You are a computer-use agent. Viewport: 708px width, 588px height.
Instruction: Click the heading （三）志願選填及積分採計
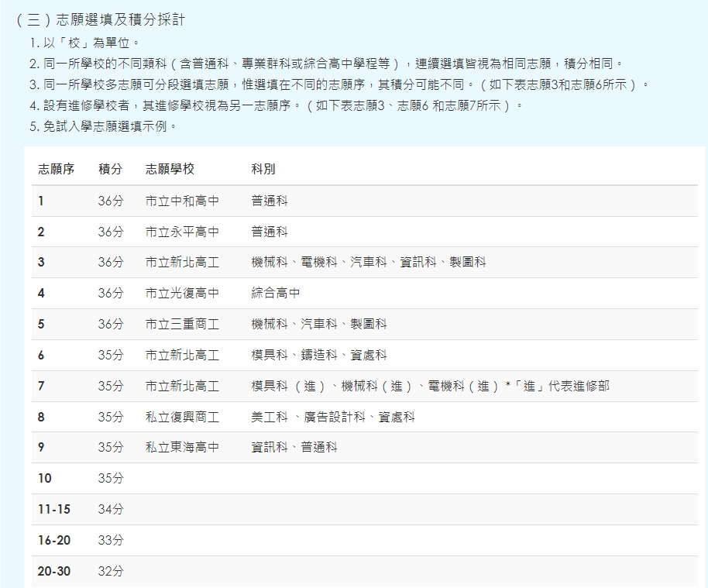[x=100, y=19]
